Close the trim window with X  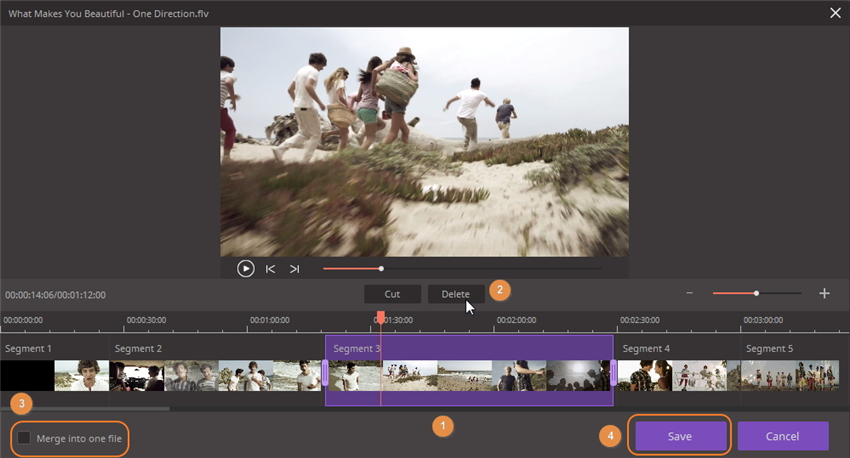point(835,13)
